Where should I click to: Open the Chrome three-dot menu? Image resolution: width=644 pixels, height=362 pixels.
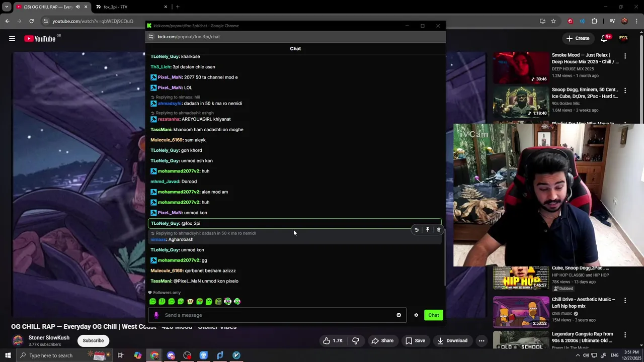tap(636, 21)
